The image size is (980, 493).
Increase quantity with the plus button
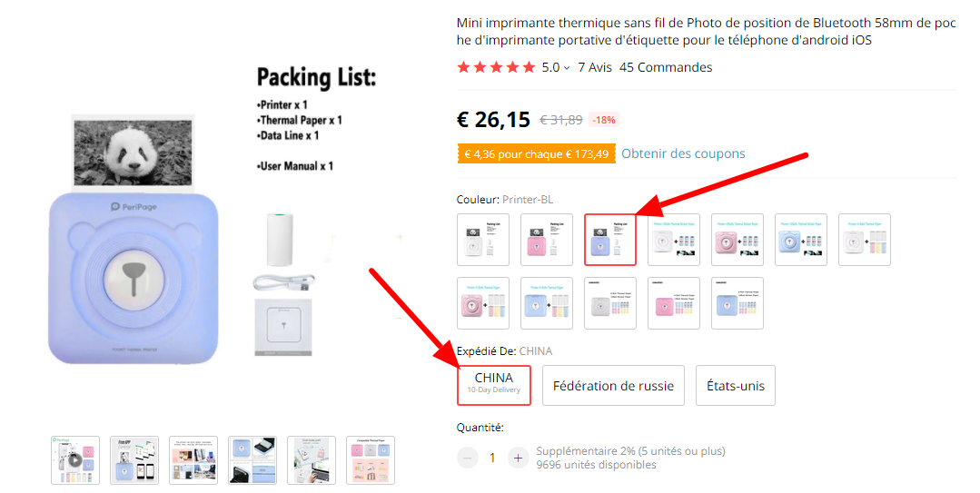click(518, 458)
